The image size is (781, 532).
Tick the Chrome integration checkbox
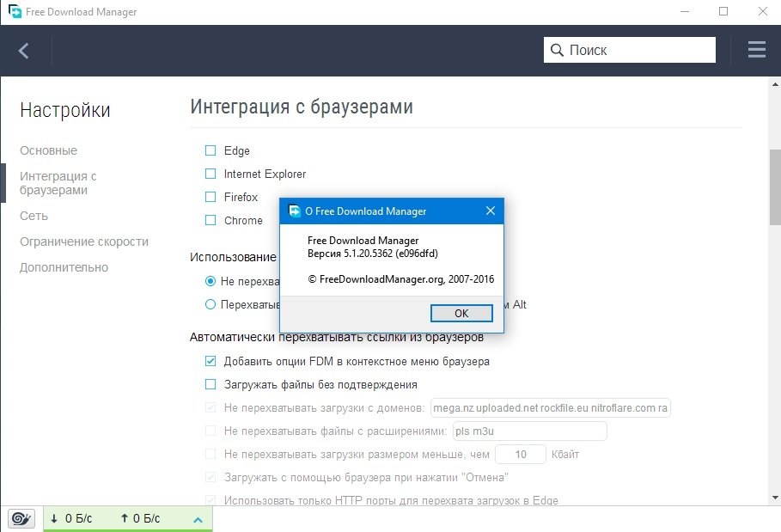pyautogui.click(x=211, y=220)
